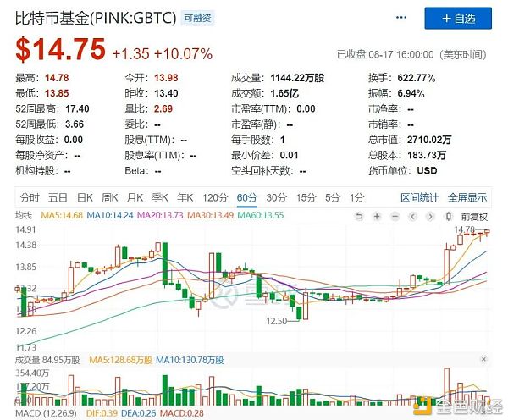
Task: Click the MA60:13.55 legend label
Action: pyautogui.click(x=261, y=215)
